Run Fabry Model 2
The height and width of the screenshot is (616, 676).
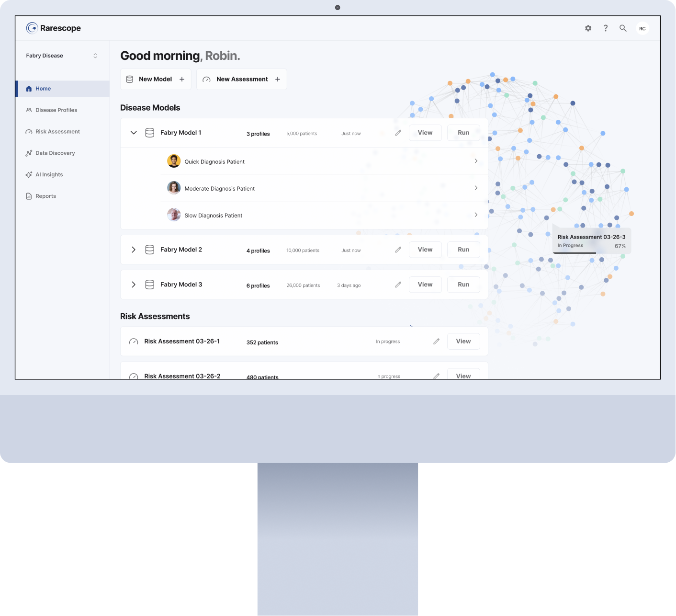click(x=463, y=250)
